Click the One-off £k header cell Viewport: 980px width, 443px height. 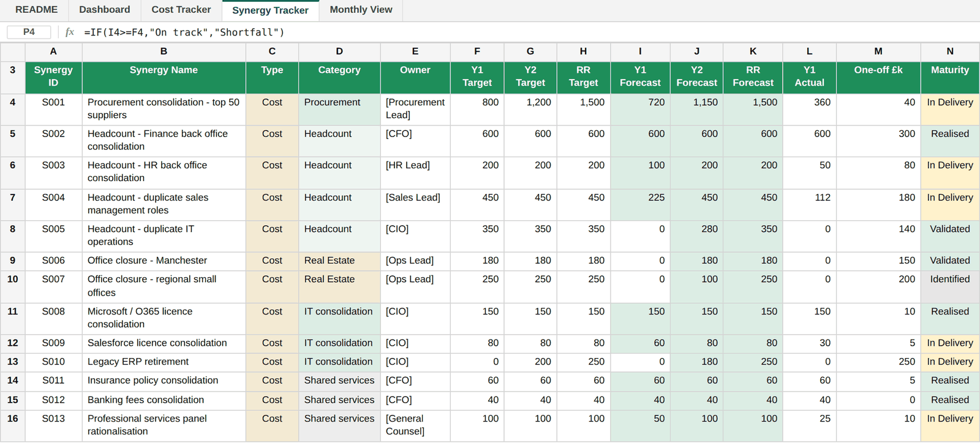[878, 77]
